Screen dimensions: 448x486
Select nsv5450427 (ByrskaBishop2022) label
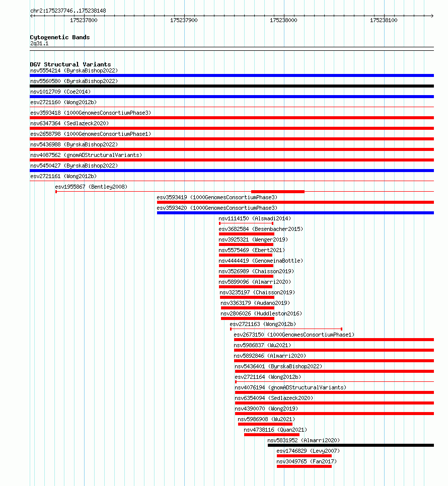(74, 166)
